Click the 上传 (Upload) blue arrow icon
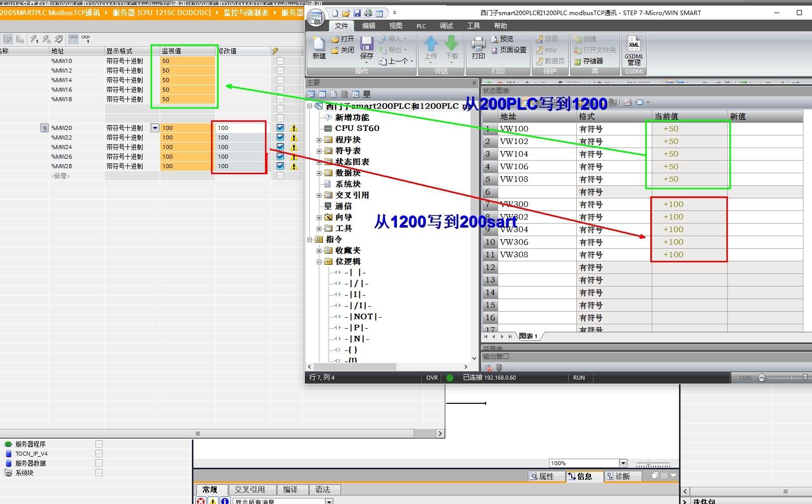 (431, 44)
